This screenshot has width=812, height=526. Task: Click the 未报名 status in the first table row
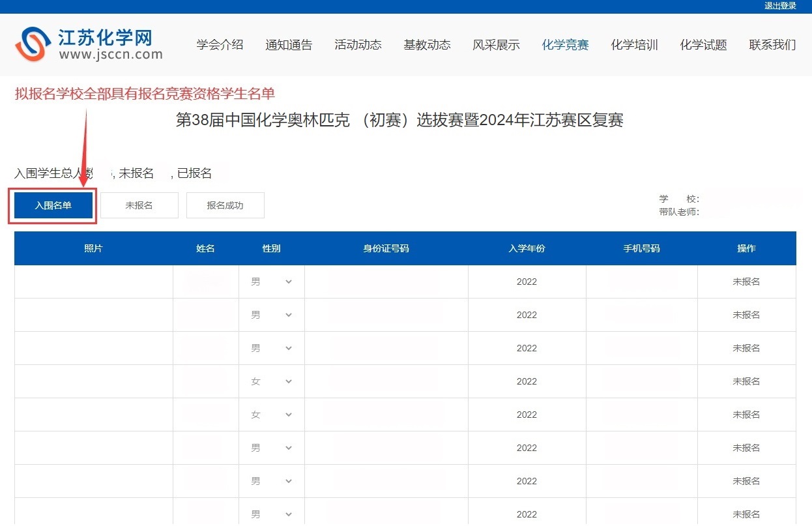746,282
